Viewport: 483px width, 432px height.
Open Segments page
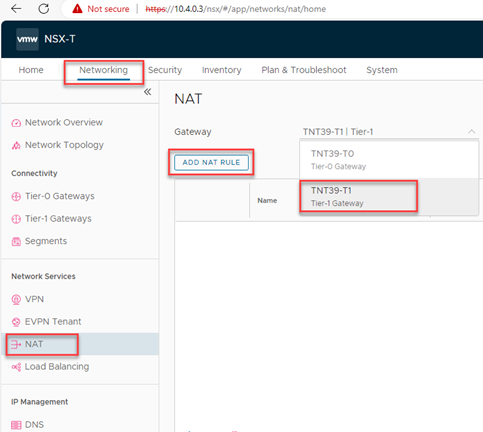(46, 241)
